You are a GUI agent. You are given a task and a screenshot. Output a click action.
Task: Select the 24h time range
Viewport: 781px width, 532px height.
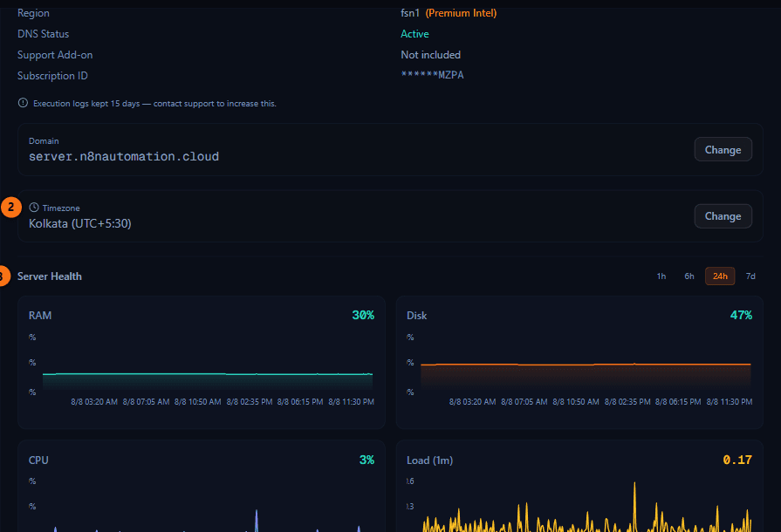tap(720, 276)
